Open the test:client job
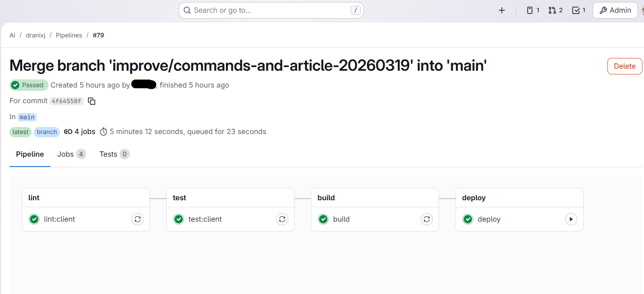Image resolution: width=644 pixels, height=294 pixels. point(205,219)
